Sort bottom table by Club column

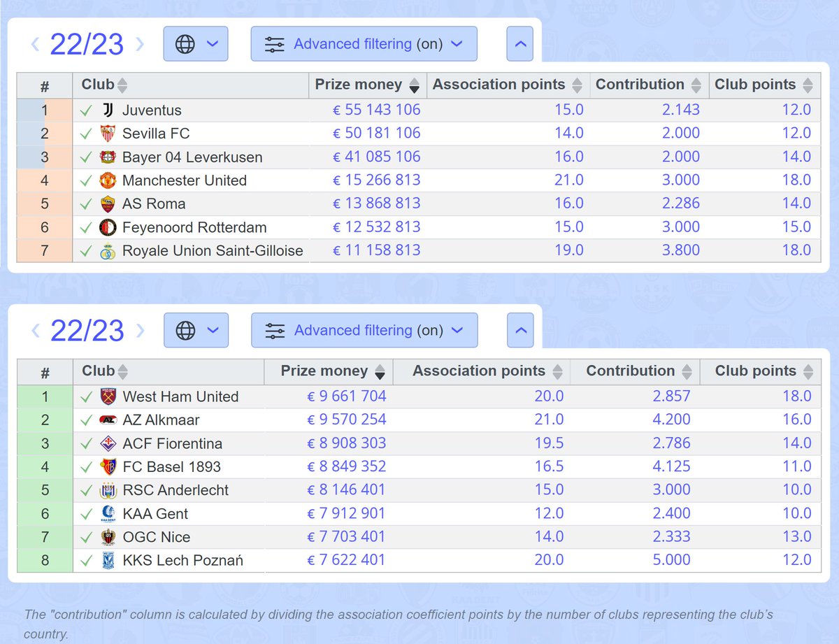(x=122, y=371)
